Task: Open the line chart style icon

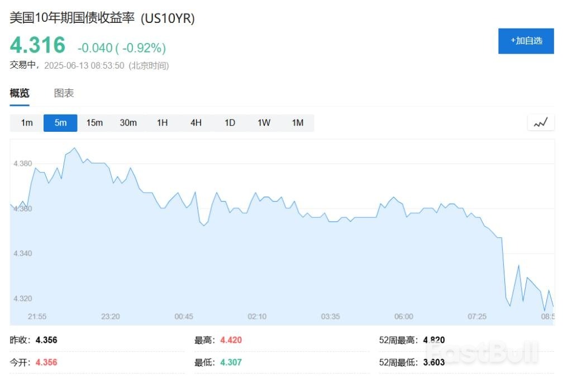Action: [x=540, y=122]
